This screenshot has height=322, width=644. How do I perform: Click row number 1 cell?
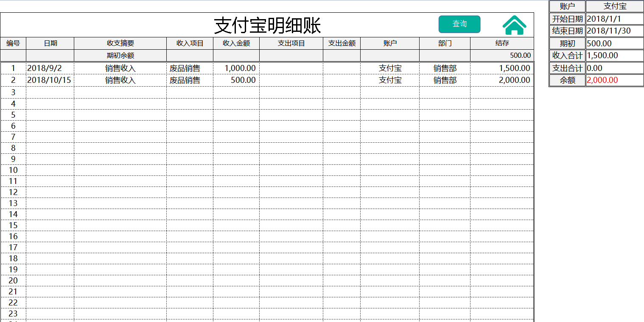pos(13,68)
